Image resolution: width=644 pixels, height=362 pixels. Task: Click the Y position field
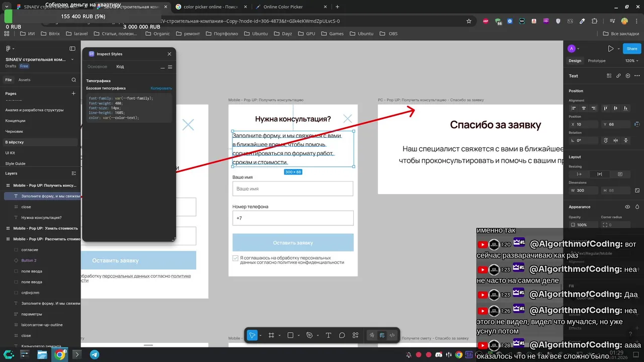point(615,124)
